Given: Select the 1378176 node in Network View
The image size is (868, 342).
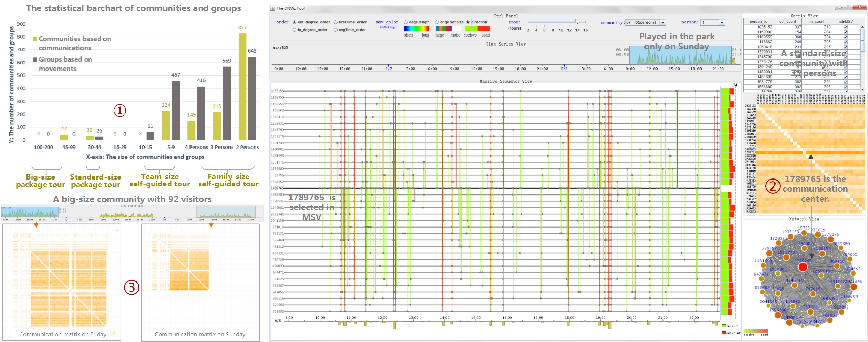Looking at the screenshot, I should 830,240.
